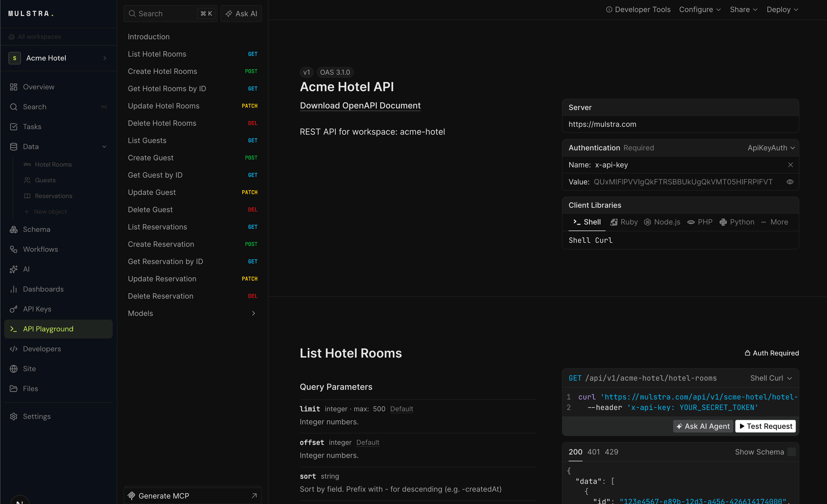The height and width of the screenshot is (504, 827).
Task: Open the API Keys key icon
Action: pyautogui.click(x=13, y=309)
